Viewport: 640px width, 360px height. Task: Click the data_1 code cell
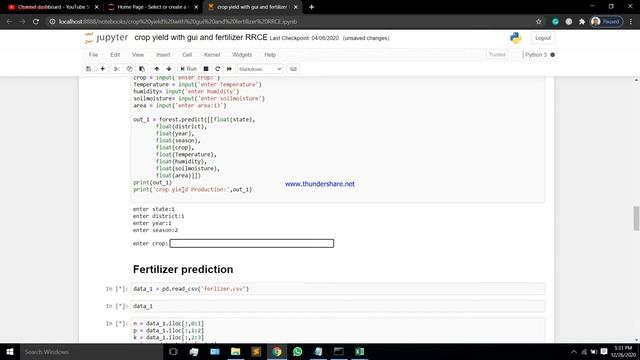coord(338,306)
